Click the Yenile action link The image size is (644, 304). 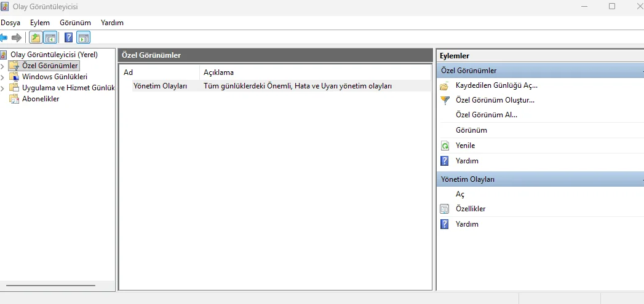[x=466, y=146]
